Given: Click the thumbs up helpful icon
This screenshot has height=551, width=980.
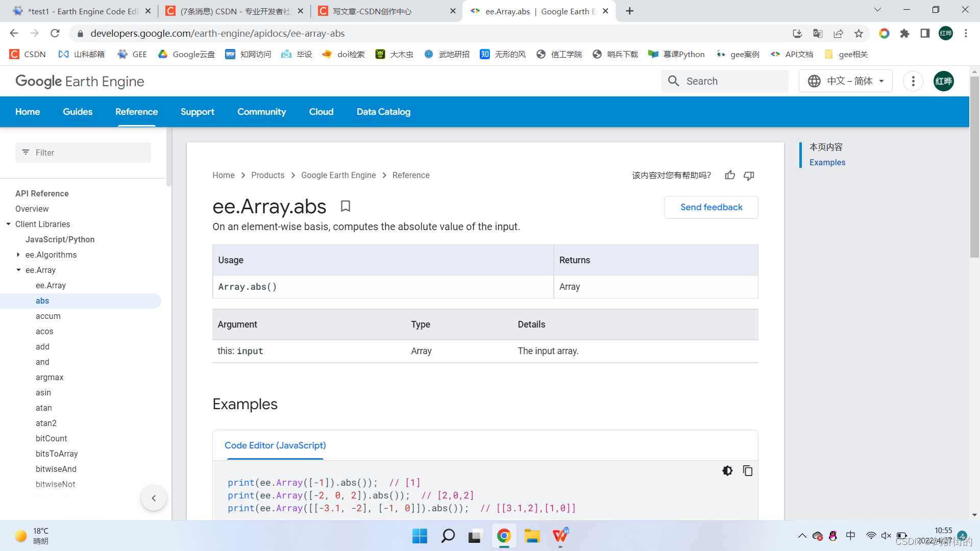Looking at the screenshot, I should pos(730,176).
